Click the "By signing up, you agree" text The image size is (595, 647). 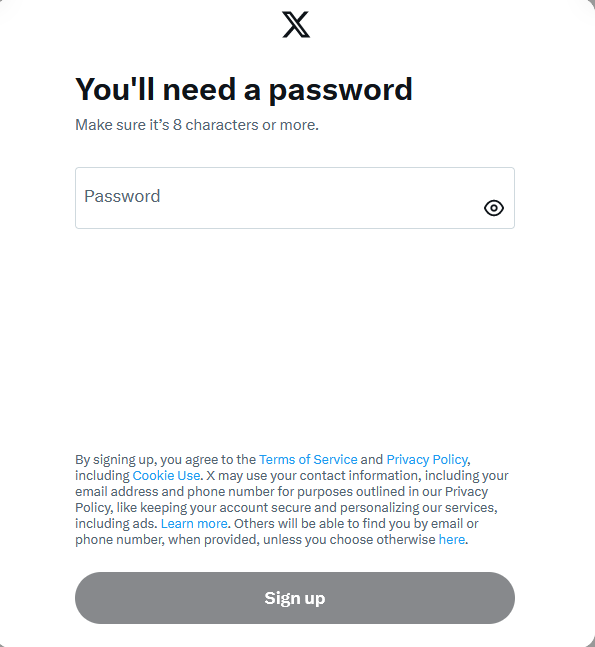click(165, 459)
